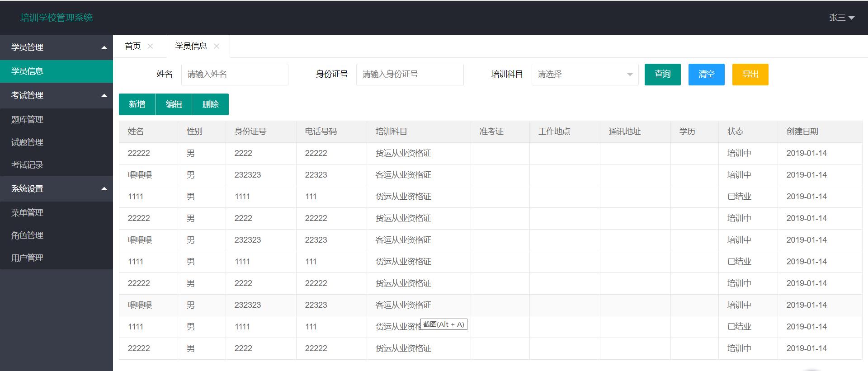Click the yellow 导出 export button

(x=750, y=75)
